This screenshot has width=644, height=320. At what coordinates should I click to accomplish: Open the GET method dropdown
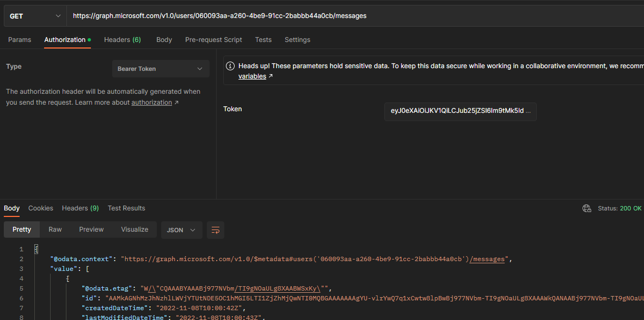point(35,16)
